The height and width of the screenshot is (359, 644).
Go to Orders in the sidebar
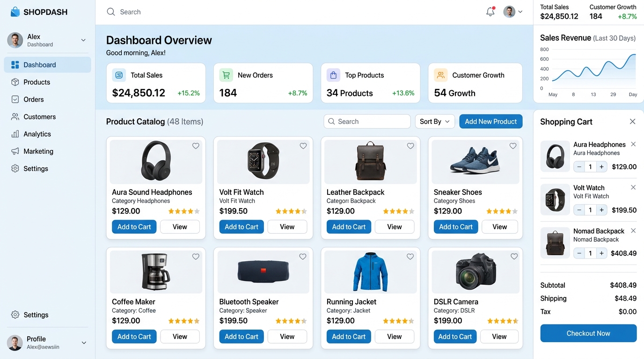pos(47,100)
